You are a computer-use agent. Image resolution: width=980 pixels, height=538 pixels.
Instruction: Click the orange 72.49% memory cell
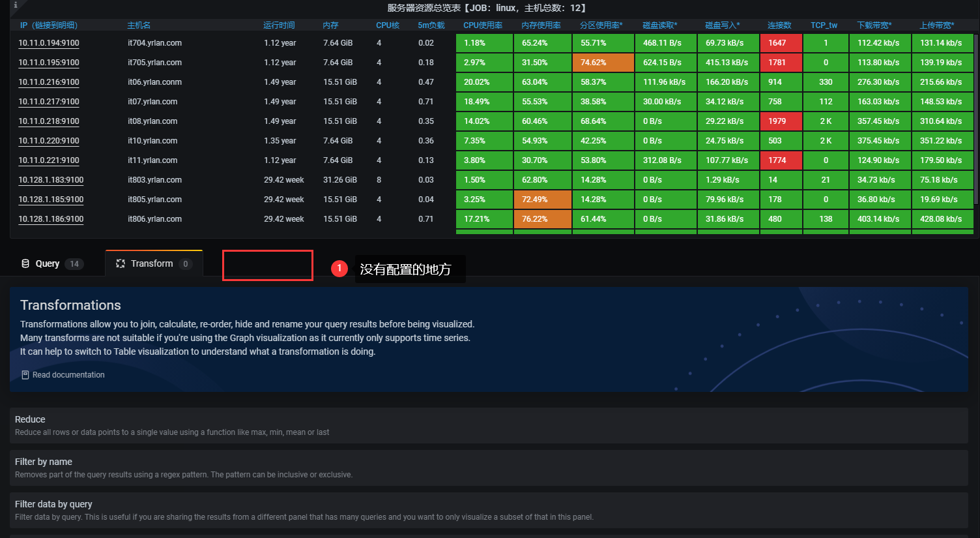543,200
